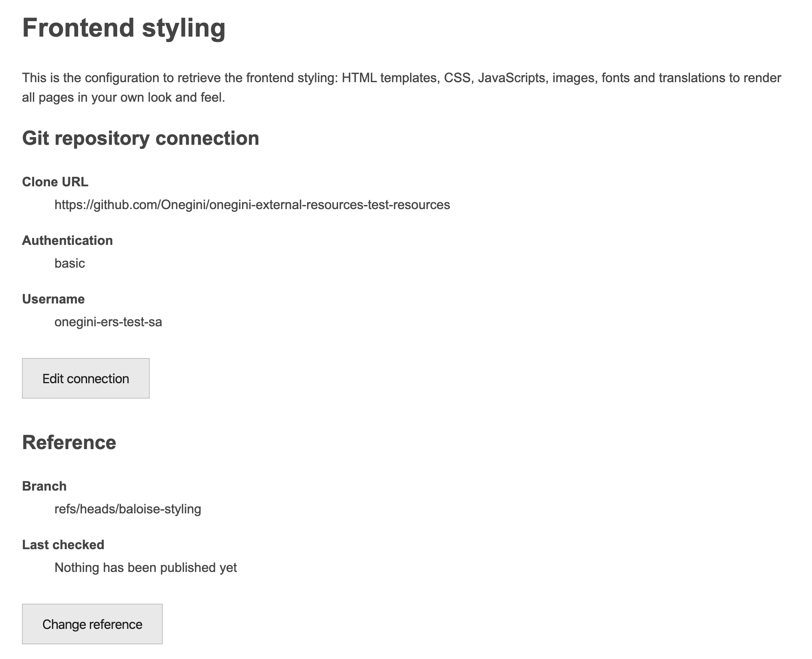Click the words HTML templates in the description
This screenshot has width=812, height=659.
pyautogui.click(x=389, y=78)
